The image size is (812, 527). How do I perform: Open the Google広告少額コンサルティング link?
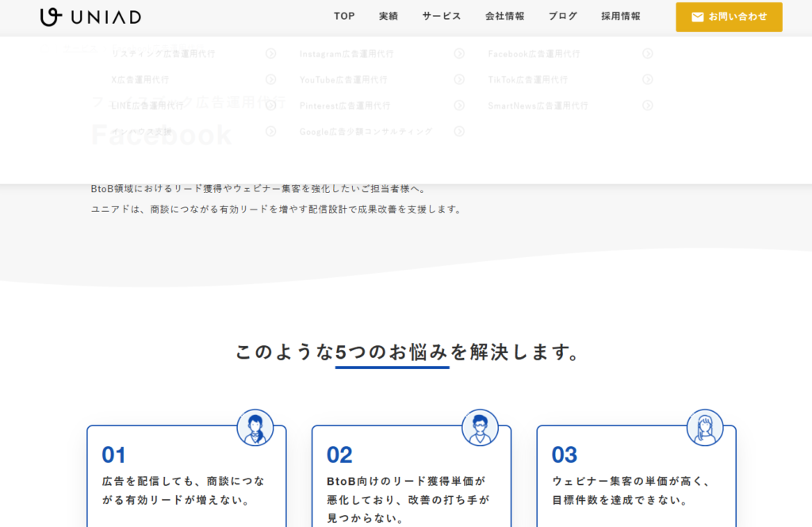click(366, 131)
